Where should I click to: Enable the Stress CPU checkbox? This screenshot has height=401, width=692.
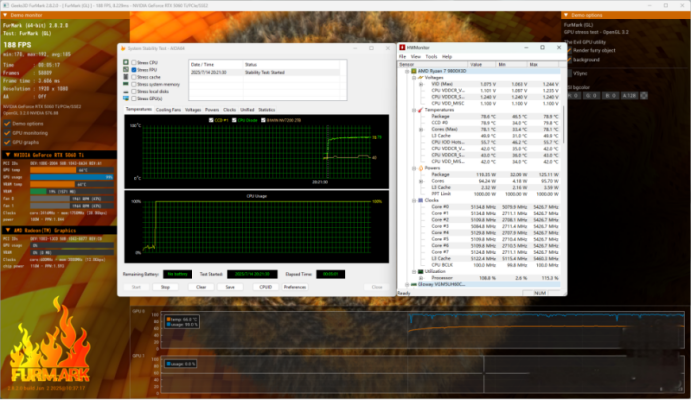coord(134,63)
